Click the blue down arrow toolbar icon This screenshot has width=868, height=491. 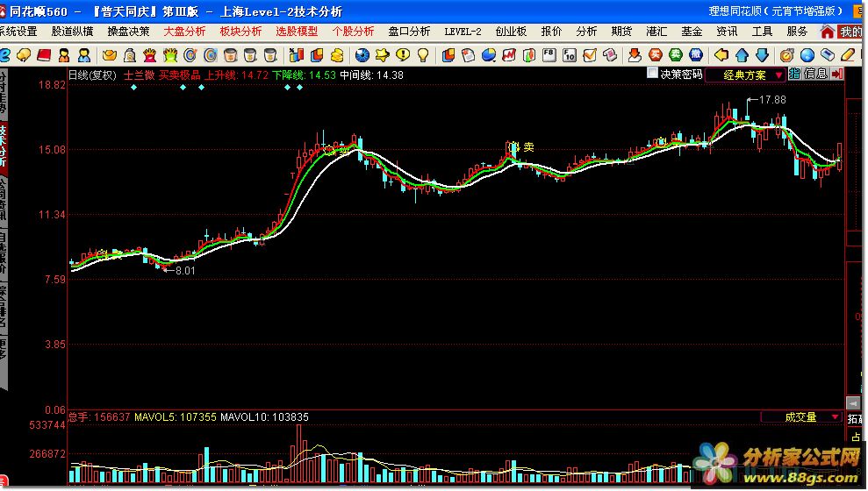pos(762,54)
